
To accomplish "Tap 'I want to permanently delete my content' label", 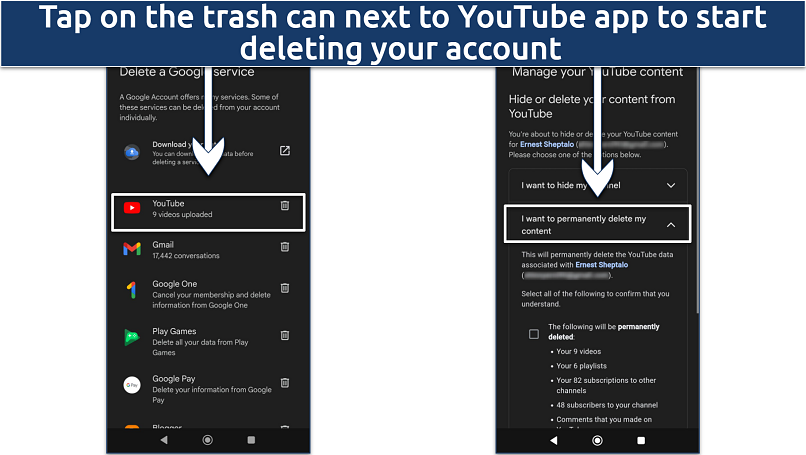I will click(583, 225).
